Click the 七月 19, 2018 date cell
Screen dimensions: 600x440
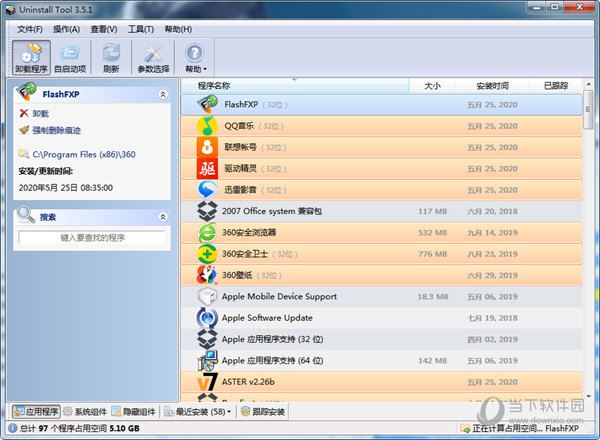[492, 318]
